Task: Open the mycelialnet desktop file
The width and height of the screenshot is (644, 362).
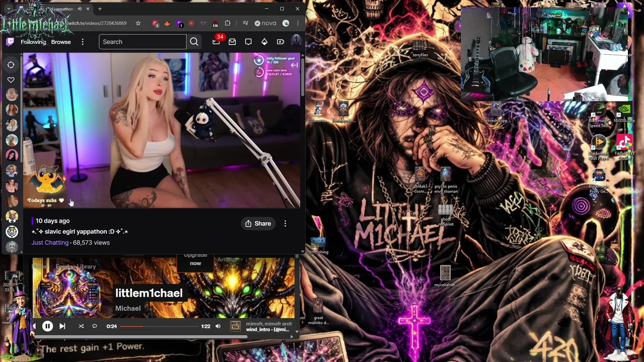Action: 445,276
